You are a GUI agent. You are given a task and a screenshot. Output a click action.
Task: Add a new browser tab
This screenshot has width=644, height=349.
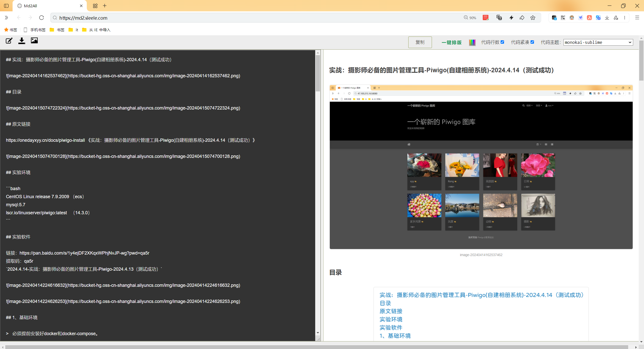(x=105, y=6)
